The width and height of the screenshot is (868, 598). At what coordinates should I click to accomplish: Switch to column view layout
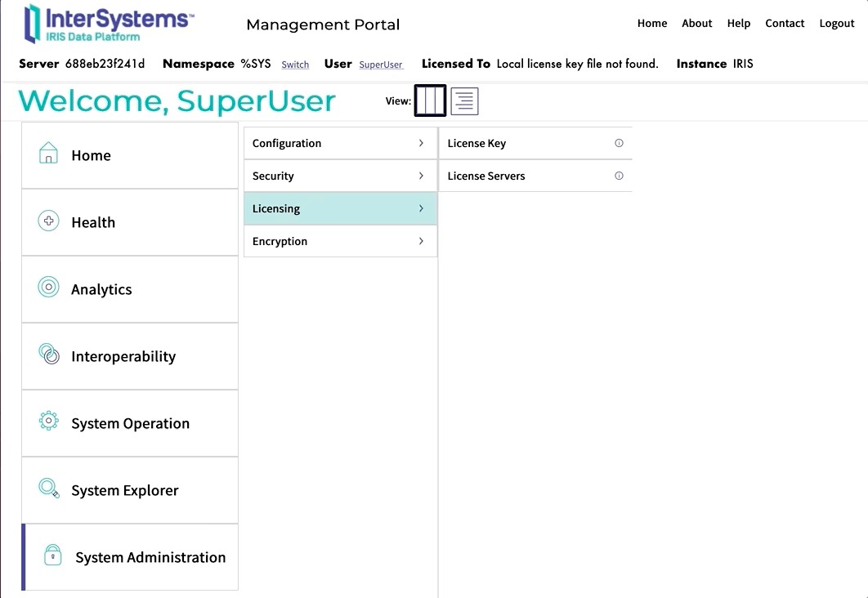coord(430,101)
